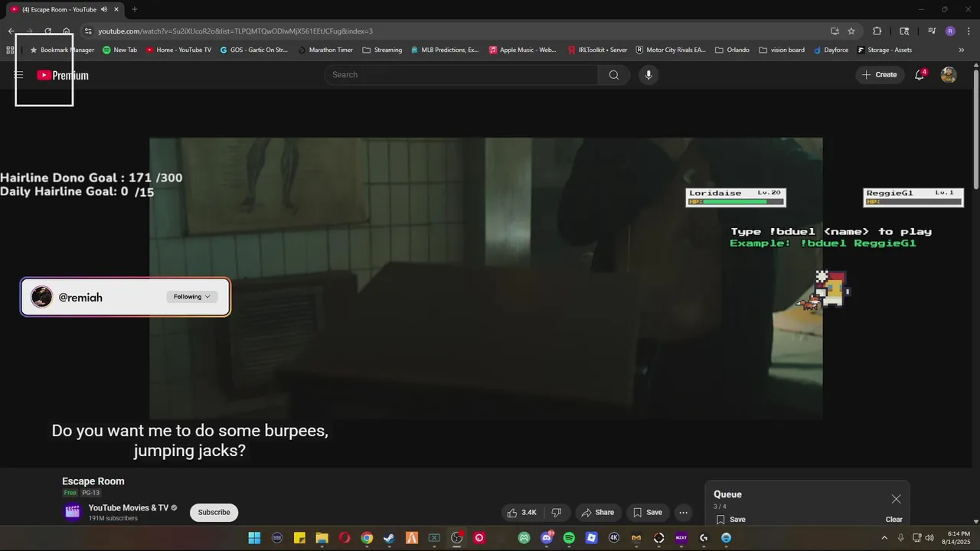The width and height of the screenshot is (980, 551).
Task: Click the PG-13 rating badge
Action: (91, 494)
